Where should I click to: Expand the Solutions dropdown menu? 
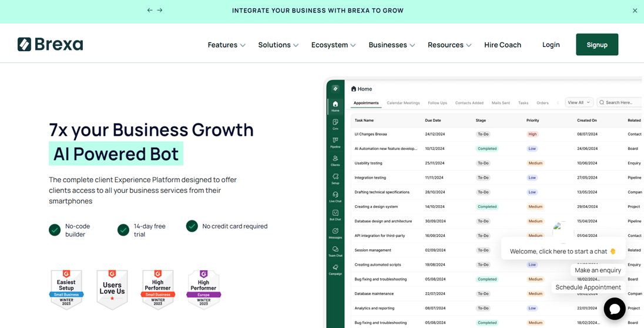pos(278,45)
